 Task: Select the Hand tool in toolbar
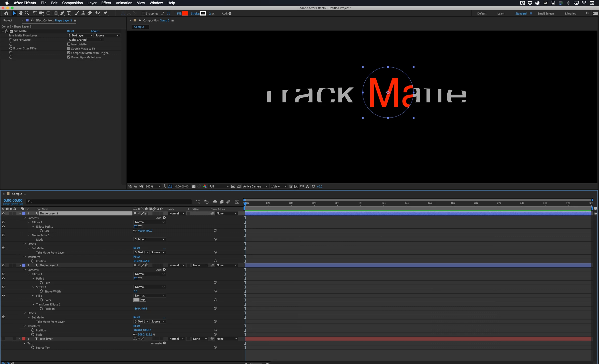click(x=21, y=13)
